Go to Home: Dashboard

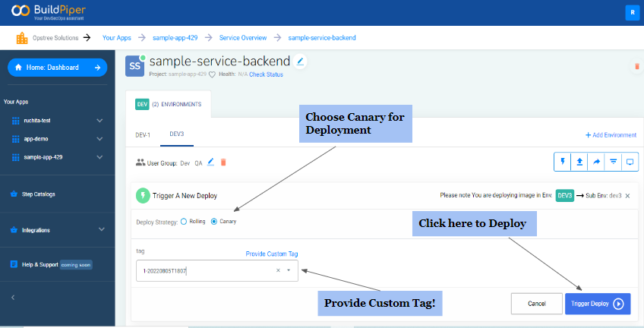[58, 68]
